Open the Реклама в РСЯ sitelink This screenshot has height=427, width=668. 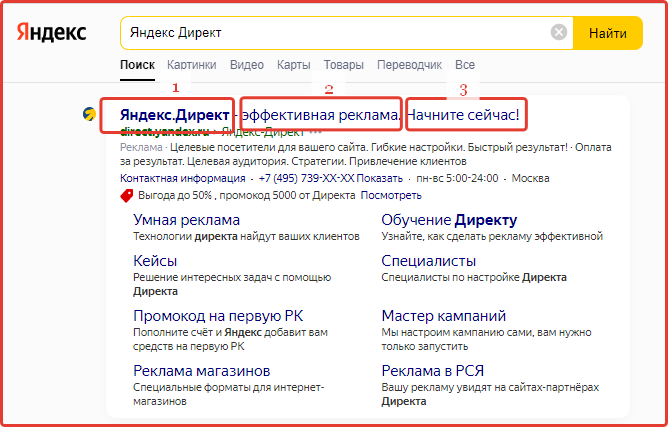click(x=432, y=371)
